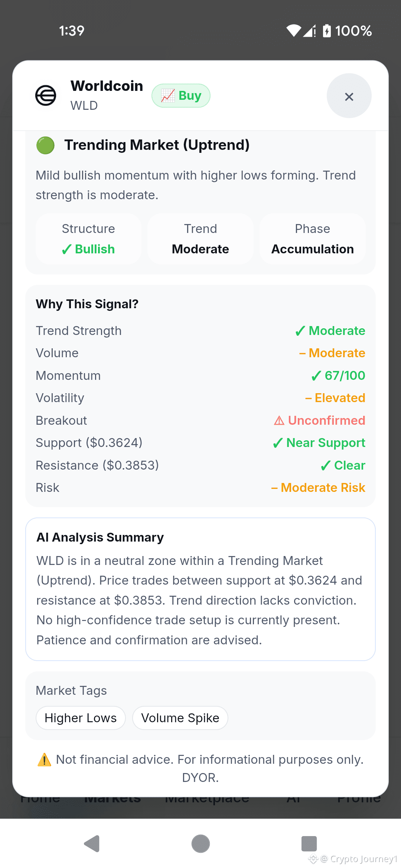
Task: Tap the Worldcoin logo icon
Action: [46, 96]
